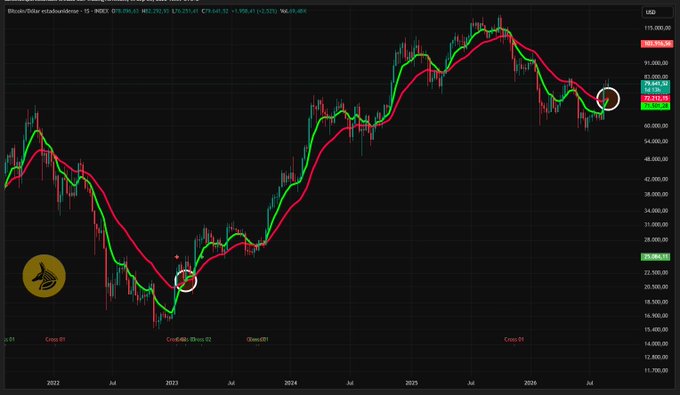This screenshot has width=680, height=395.
Task: Click the green 25.084,11 price label
Action: click(x=656, y=257)
